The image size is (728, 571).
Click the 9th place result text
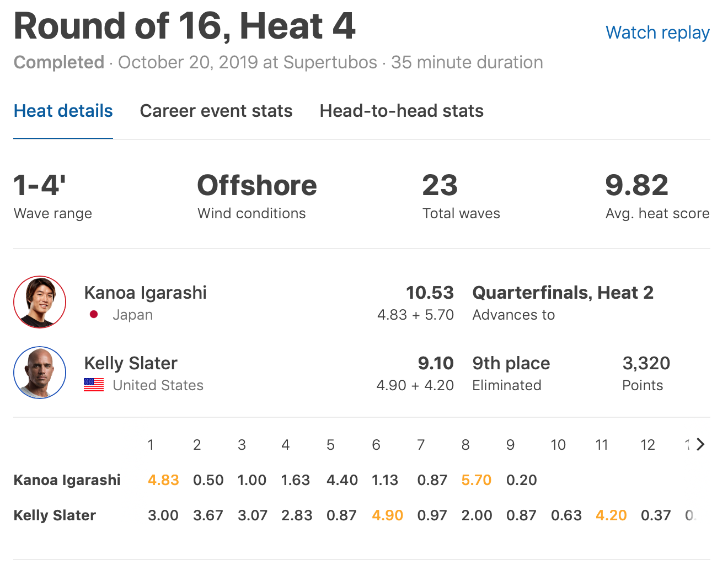click(x=511, y=363)
